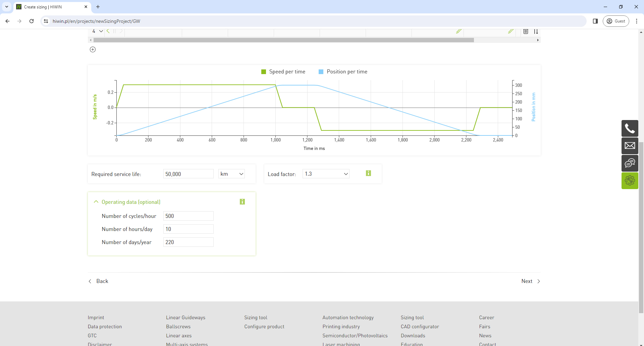View site information icon in address bar
Screen dimensions: 644x346
[46, 21]
